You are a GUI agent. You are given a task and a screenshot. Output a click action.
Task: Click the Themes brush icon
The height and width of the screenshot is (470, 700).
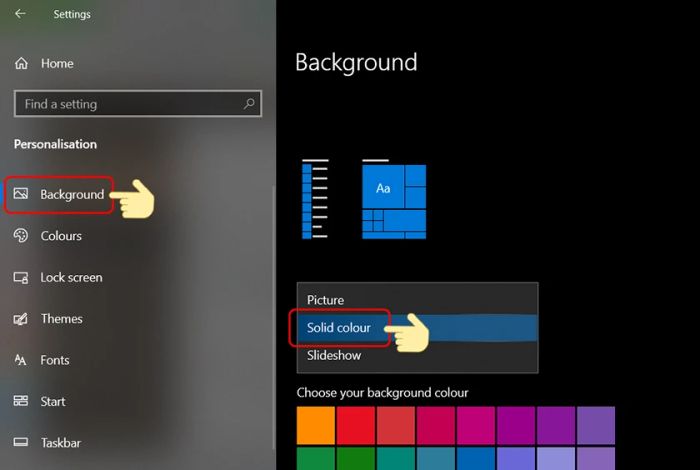(21, 319)
